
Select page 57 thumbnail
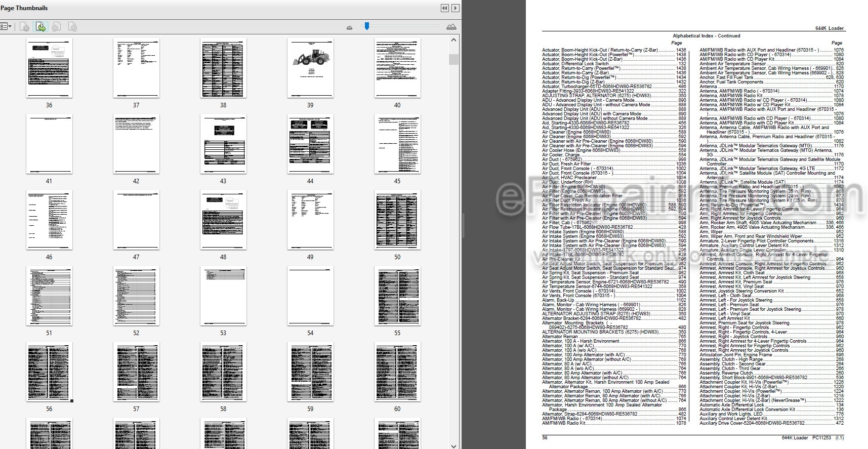pos(136,372)
